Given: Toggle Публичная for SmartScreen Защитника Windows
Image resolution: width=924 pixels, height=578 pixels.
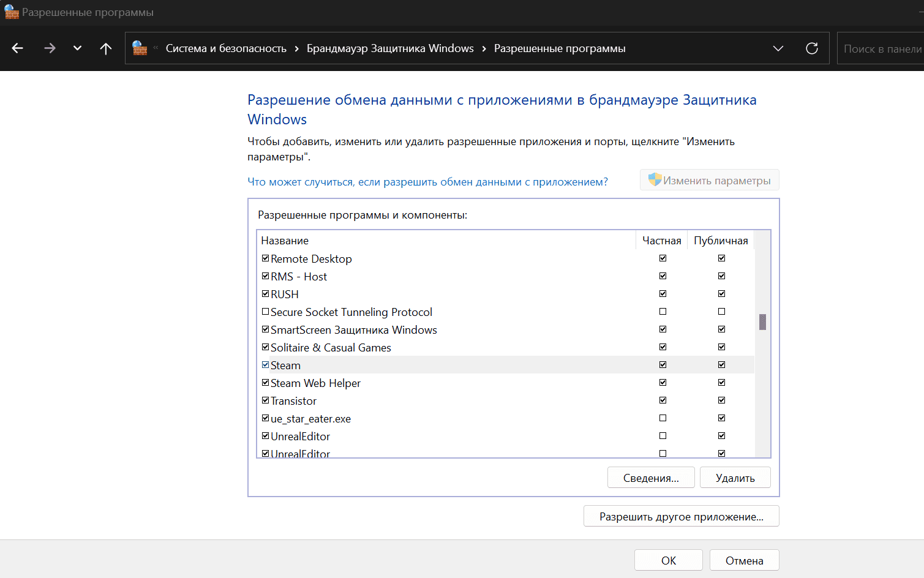Looking at the screenshot, I should 721,329.
